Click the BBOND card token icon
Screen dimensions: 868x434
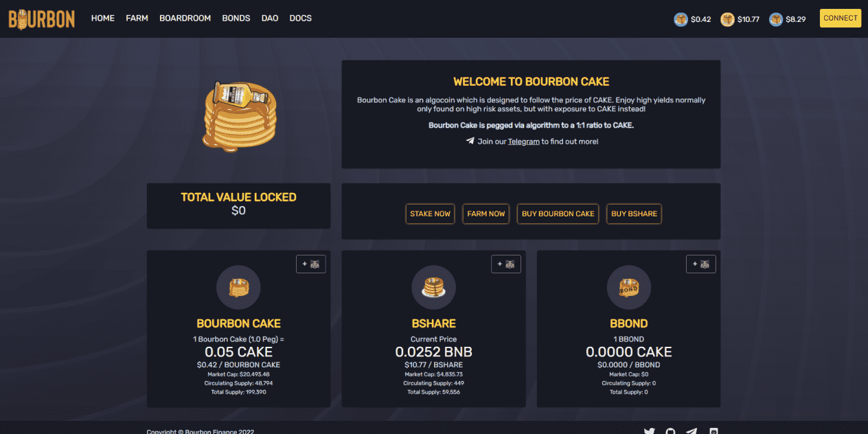[628, 287]
